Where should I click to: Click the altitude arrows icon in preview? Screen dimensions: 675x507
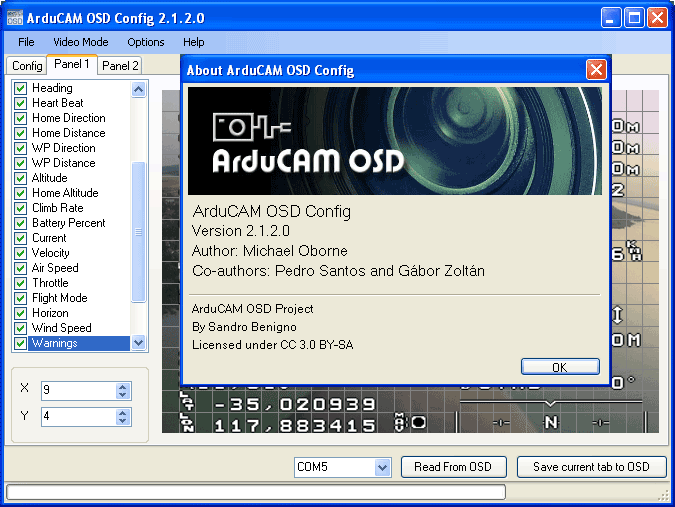(618, 315)
